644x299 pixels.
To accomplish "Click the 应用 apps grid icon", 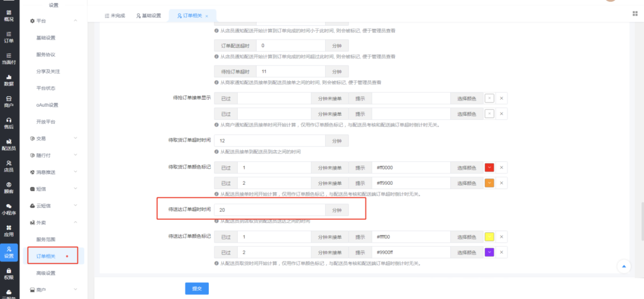I will [9, 230].
